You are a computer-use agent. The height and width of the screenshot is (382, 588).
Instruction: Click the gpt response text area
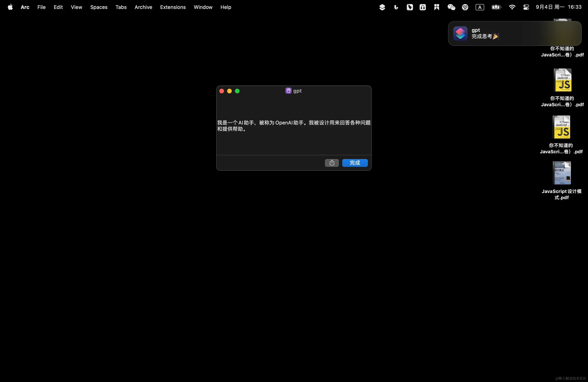click(x=293, y=125)
